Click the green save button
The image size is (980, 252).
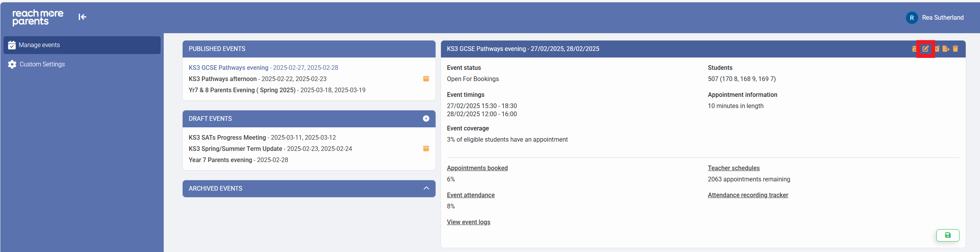click(x=947, y=235)
